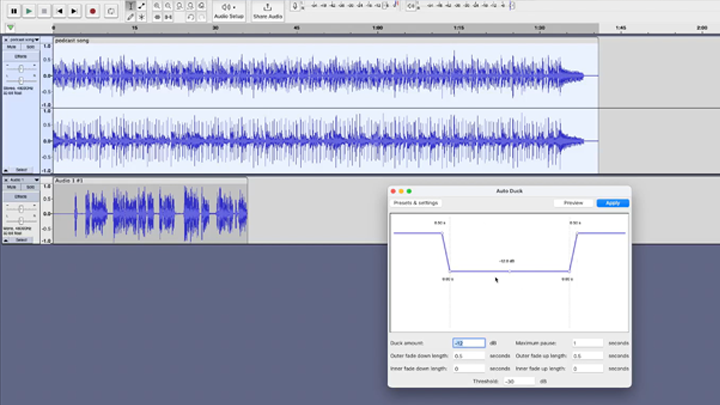Viewport: 720px width, 405px height.
Task: Solo the Audio 1 track
Action: click(31, 187)
